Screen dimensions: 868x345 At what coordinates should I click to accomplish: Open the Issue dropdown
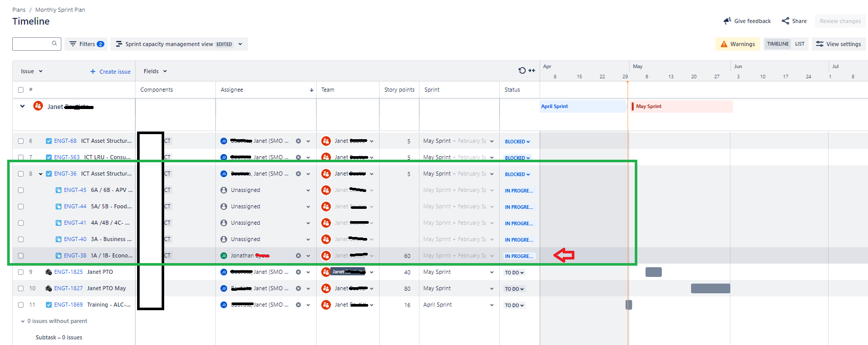(32, 71)
